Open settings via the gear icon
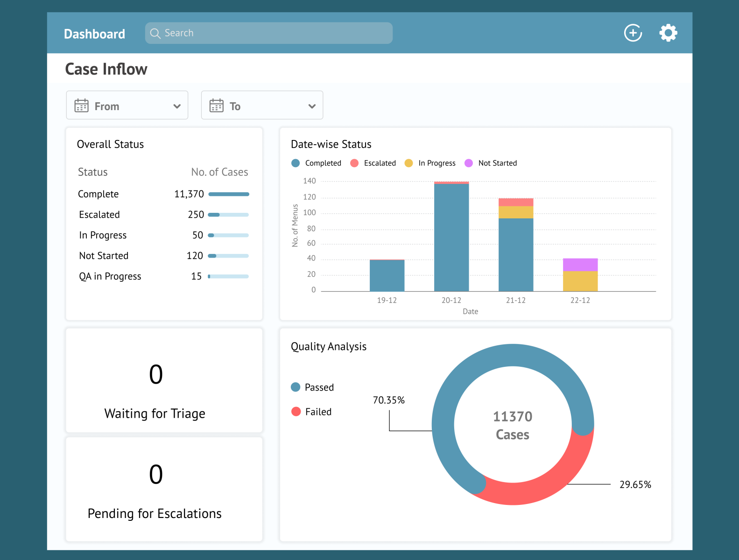Image resolution: width=739 pixels, height=560 pixels. click(668, 33)
